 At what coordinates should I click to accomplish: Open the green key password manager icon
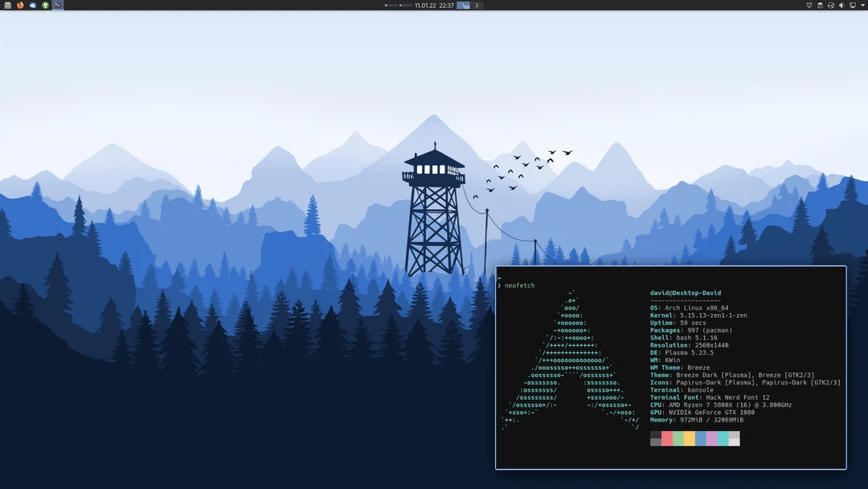click(45, 5)
